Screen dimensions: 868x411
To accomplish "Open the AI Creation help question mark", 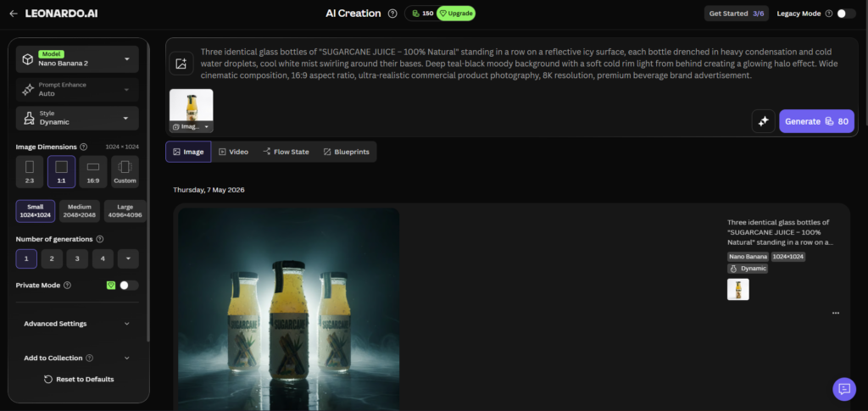I will [x=392, y=14].
